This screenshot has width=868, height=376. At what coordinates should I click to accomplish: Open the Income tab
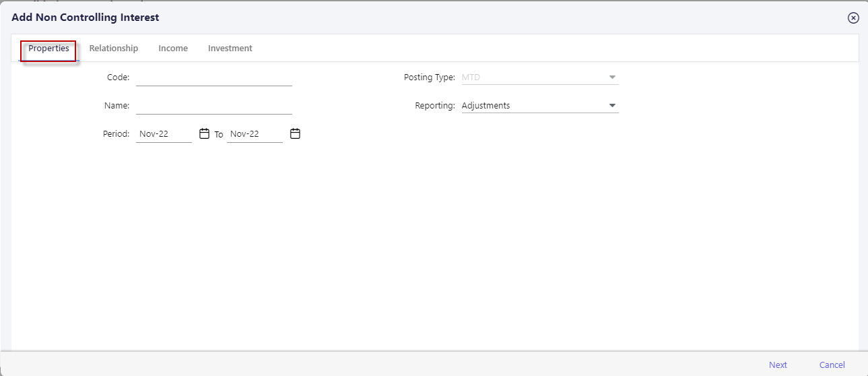click(173, 49)
